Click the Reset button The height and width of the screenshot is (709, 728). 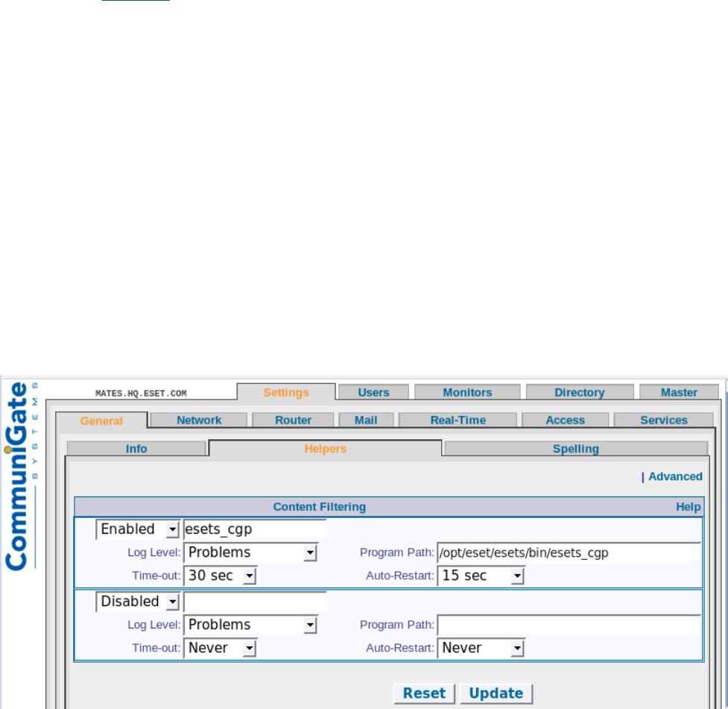424,693
